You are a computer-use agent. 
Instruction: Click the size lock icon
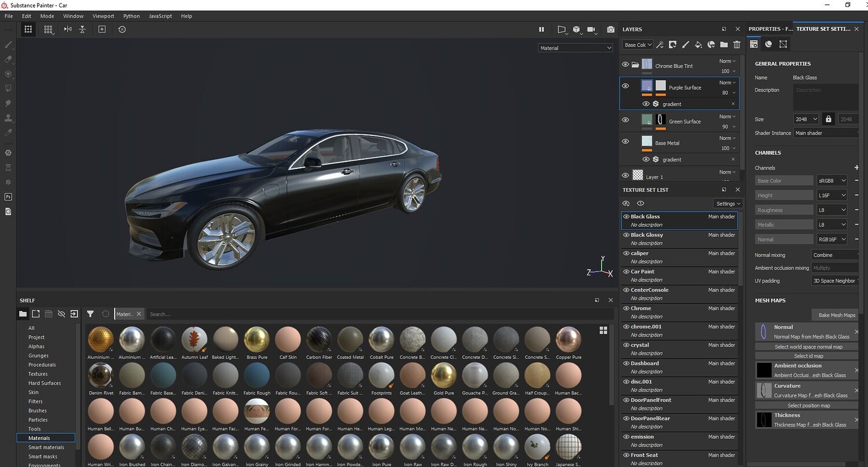(829, 119)
